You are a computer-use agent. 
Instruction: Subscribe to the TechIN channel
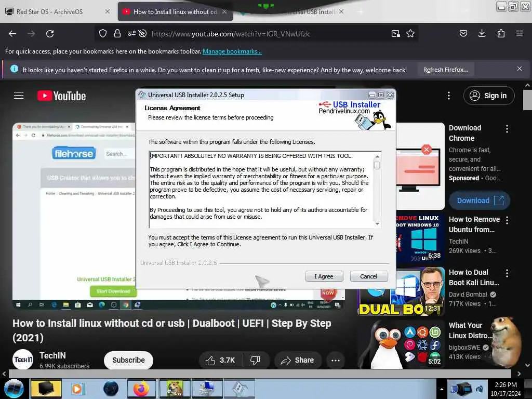point(128,360)
